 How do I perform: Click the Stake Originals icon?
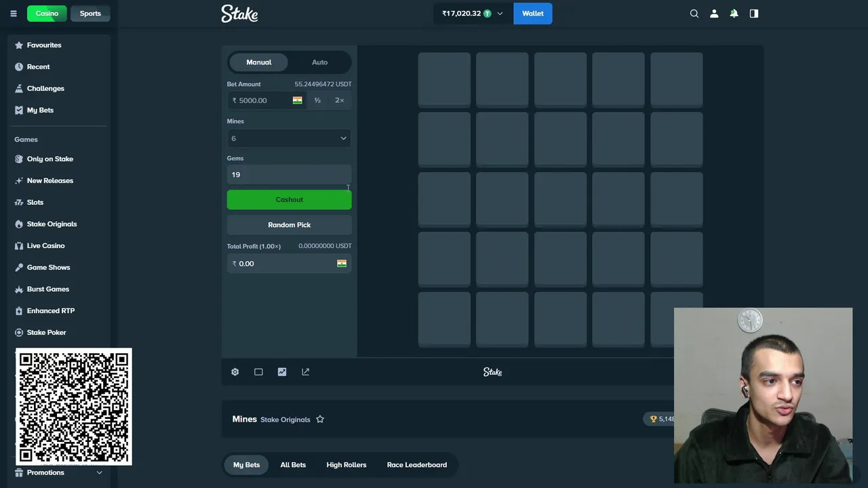[x=19, y=224]
